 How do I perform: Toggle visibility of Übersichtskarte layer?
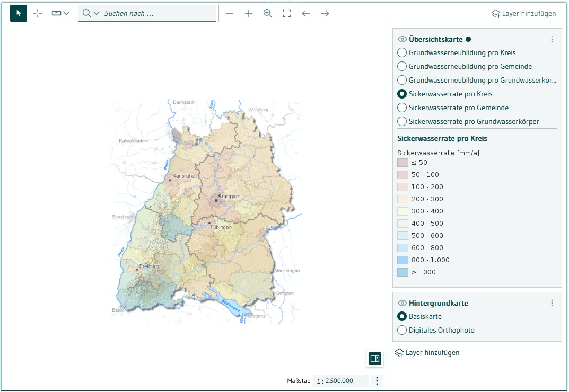(x=402, y=39)
